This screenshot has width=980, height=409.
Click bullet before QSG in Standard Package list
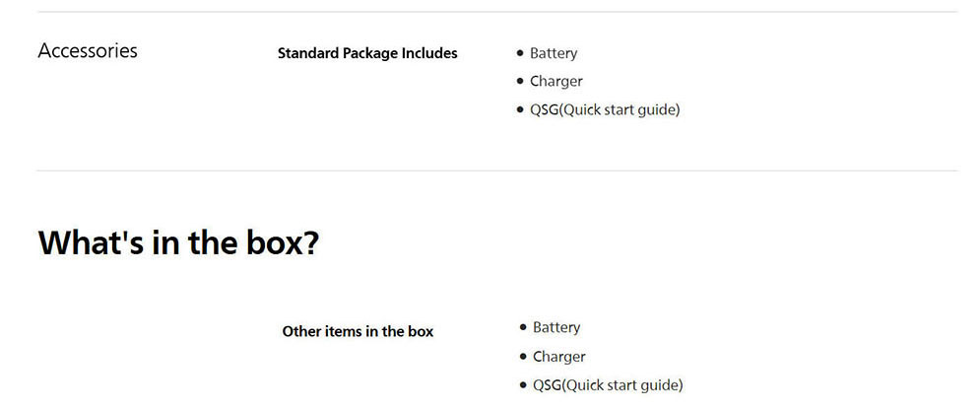(x=520, y=109)
